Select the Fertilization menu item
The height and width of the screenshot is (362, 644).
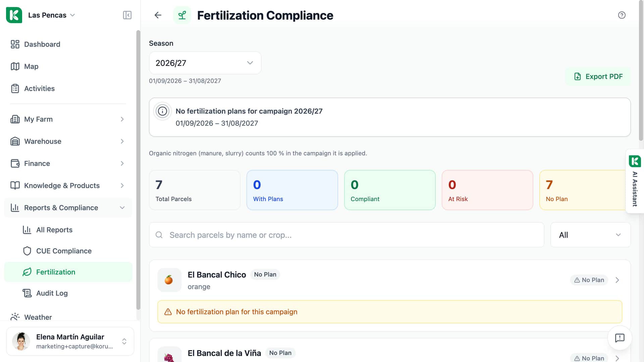[x=68, y=272]
